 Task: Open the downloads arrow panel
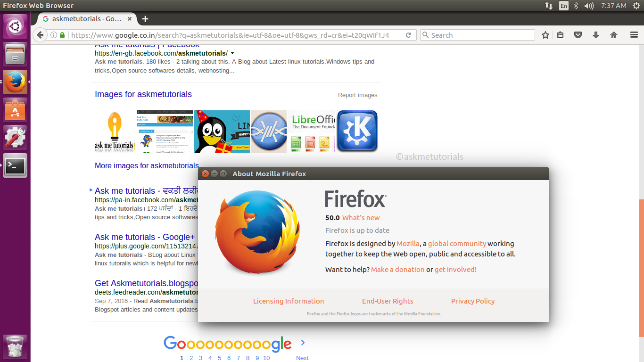(x=595, y=34)
